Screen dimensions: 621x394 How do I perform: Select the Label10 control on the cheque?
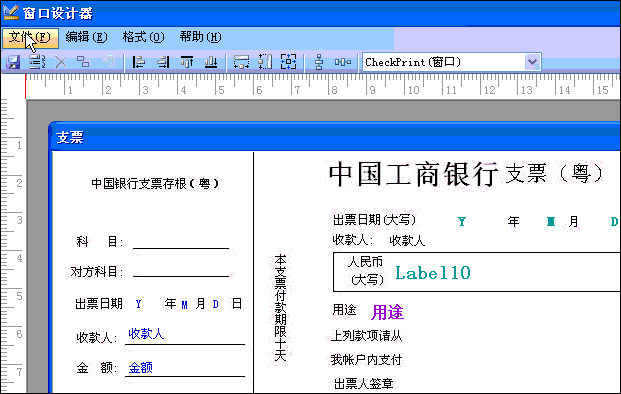(x=433, y=273)
